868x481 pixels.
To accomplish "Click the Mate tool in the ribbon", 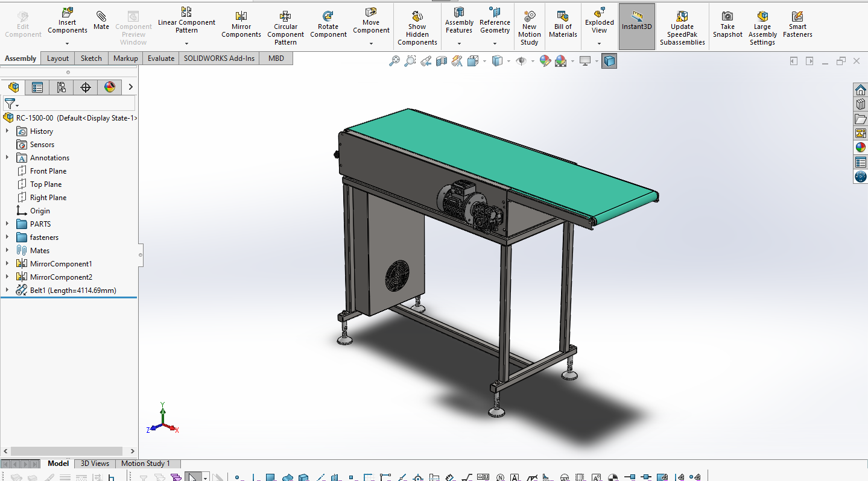I will [101, 20].
